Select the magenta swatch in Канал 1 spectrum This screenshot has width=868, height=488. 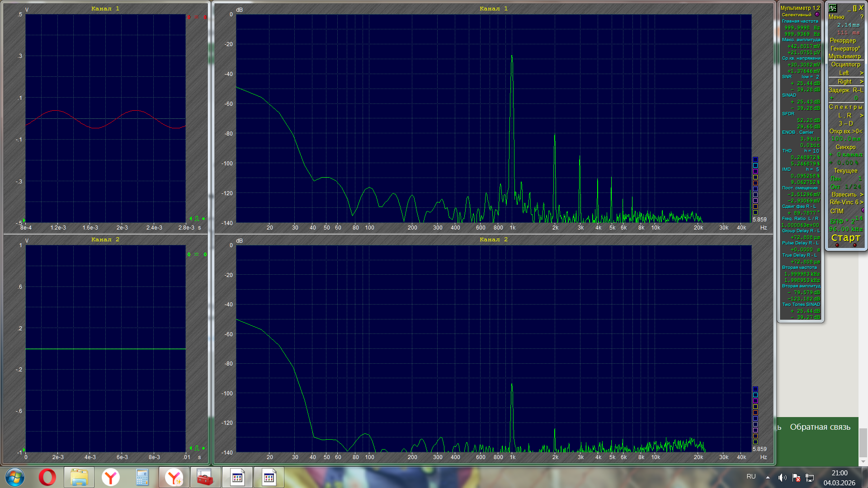click(x=755, y=171)
